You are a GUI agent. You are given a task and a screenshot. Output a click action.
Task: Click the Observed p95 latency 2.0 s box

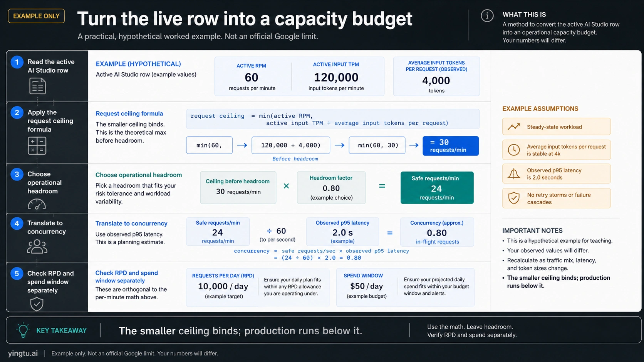(342, 232)
